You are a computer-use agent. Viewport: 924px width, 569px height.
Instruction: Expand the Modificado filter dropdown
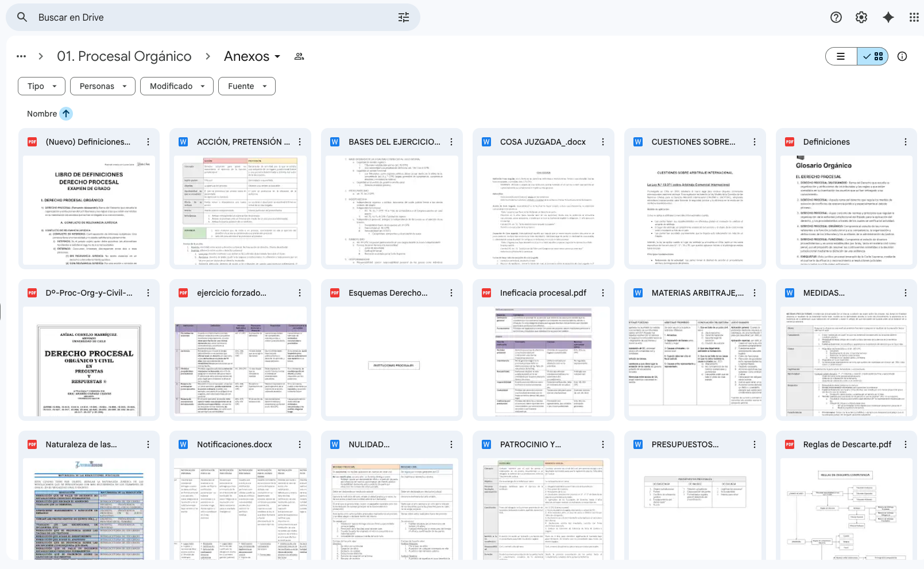pos(177,86)
